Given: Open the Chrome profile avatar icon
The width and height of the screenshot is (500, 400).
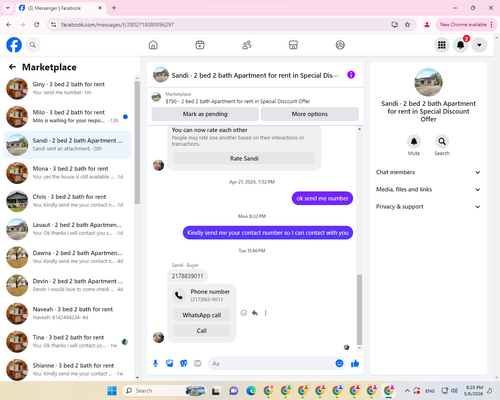Looking at the screenshot, I should [x=427, y=25].
